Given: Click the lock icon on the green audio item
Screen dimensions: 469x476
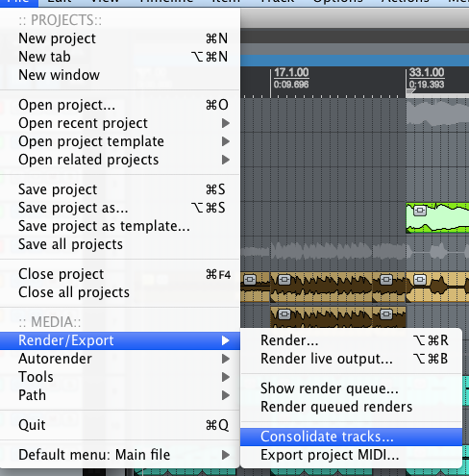Looking at the screenshot, I should point(420,211).
